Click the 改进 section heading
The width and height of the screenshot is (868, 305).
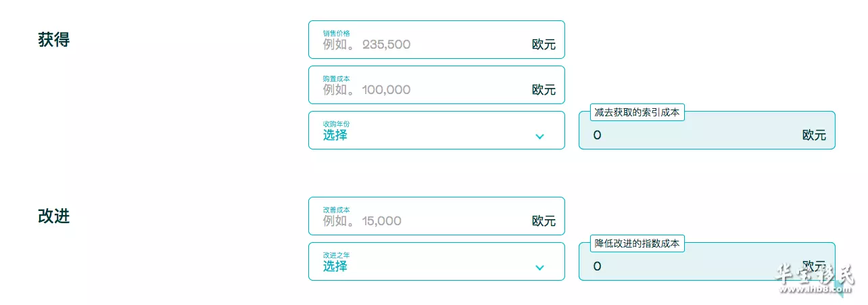click(x=54, y=216)
